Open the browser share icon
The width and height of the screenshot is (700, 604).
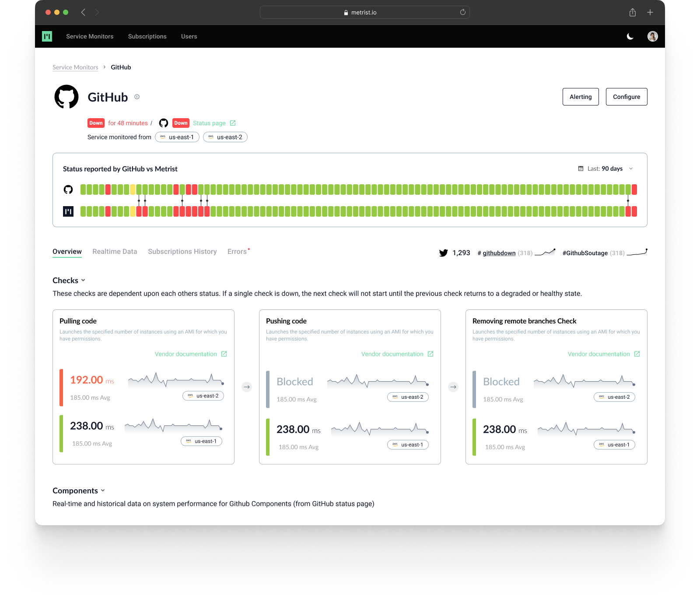click(632, 12)
